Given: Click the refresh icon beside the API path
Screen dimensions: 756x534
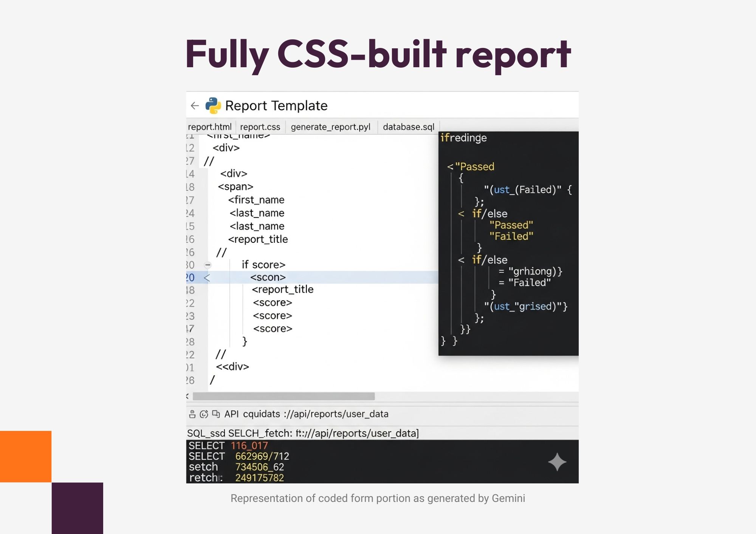Looking at the screenshot, I should coord(204,414).
